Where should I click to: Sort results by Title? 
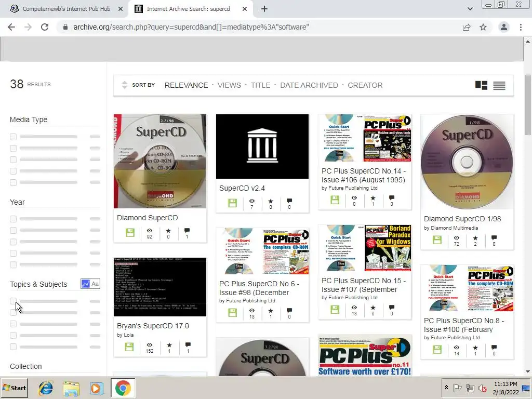261,85
